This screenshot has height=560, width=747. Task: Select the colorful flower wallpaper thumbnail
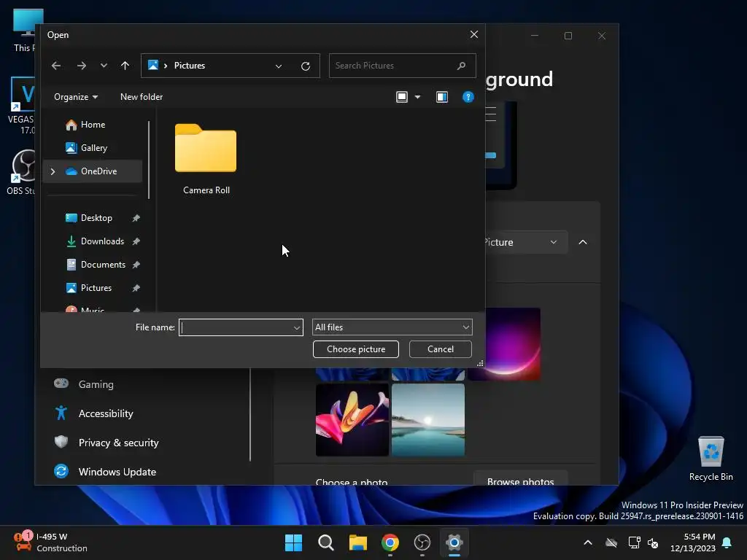352,420
